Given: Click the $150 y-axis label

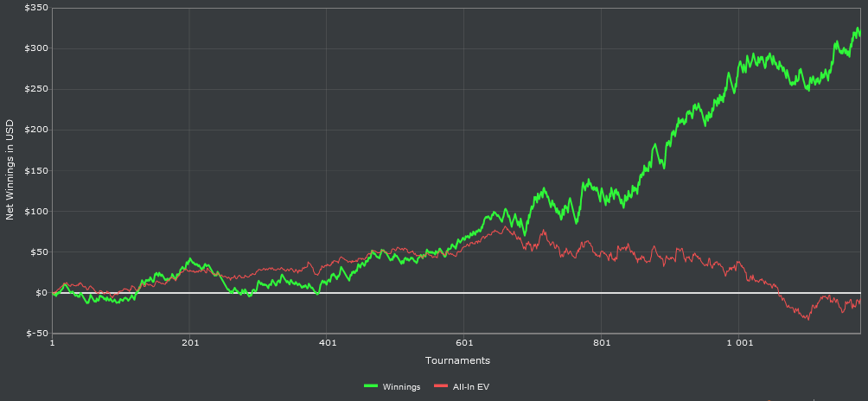Looking at the screenshot, I should point(36,170).
